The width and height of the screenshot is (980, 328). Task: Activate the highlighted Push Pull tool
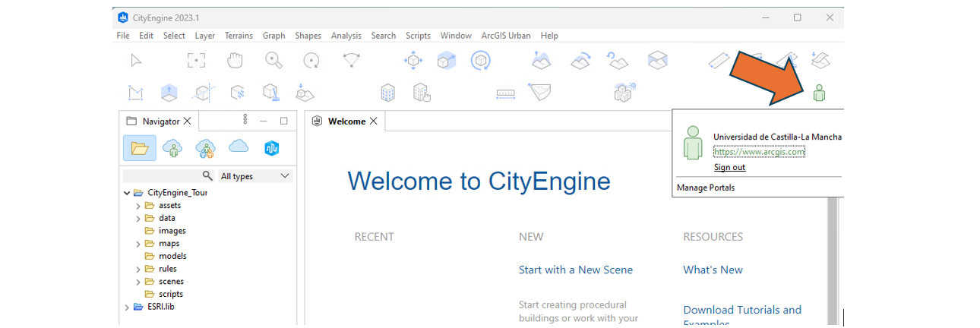click(x=169, y=93)
